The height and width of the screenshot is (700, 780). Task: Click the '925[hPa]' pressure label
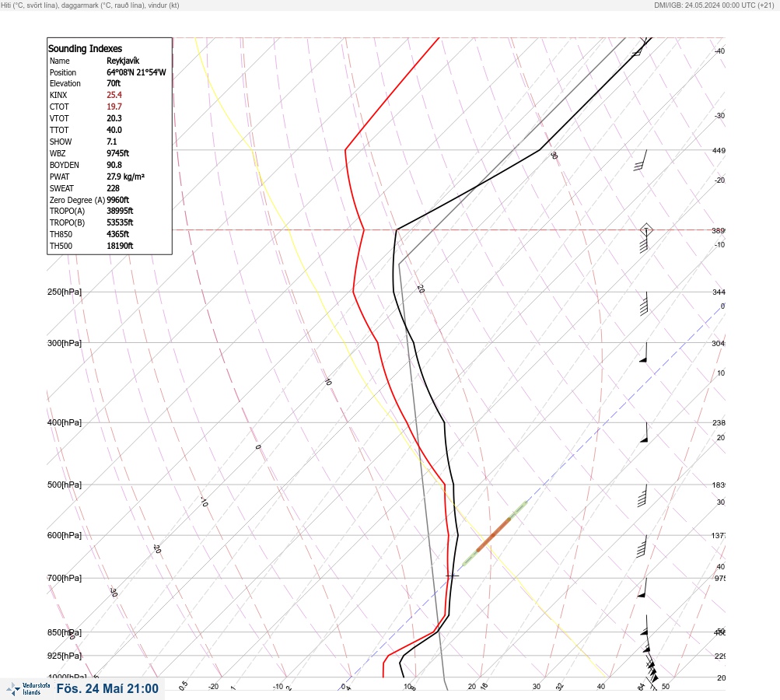click(x=65, y=656)
